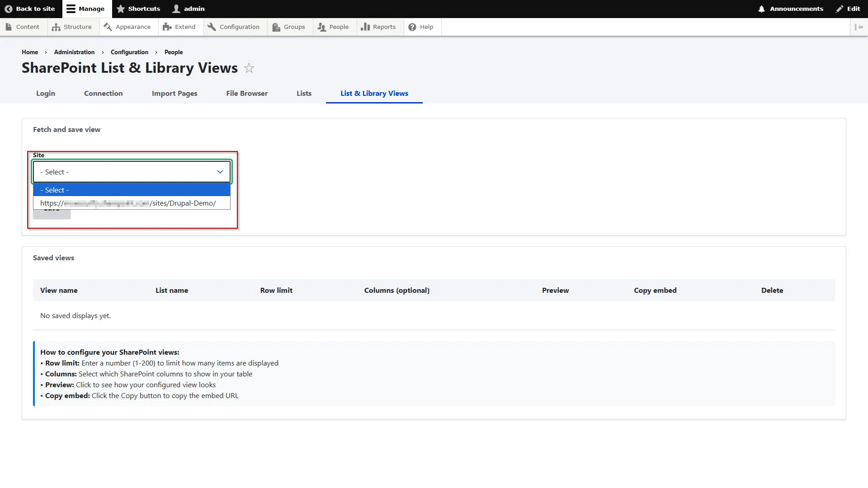Click the Groups icon
The image size is (868, 488).
point(276,27)
